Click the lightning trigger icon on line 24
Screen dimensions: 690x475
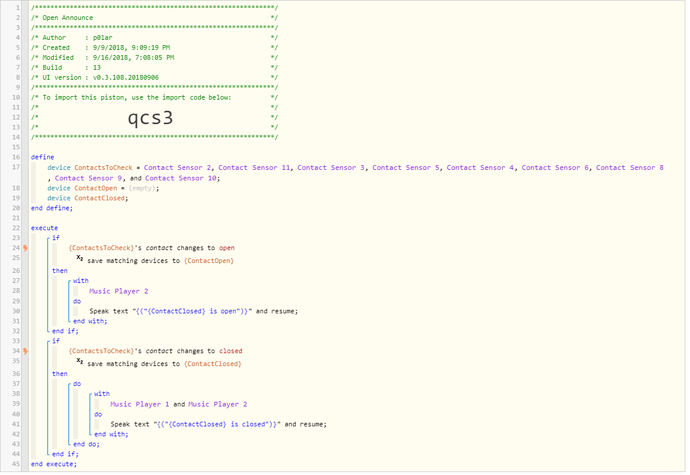click(x=26, y=248)
